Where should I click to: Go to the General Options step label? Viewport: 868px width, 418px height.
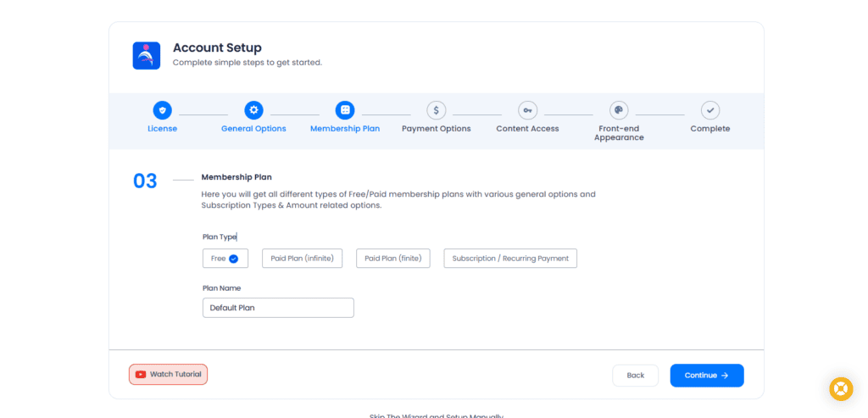253,128
